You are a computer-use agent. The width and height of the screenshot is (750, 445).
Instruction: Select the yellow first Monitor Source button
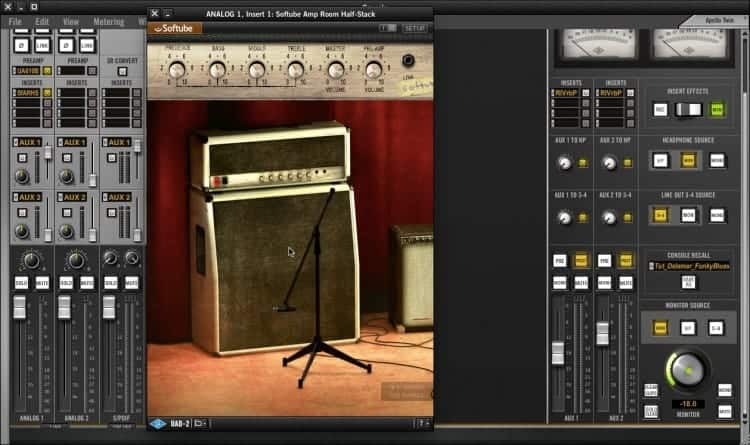(x=660, y=328)
